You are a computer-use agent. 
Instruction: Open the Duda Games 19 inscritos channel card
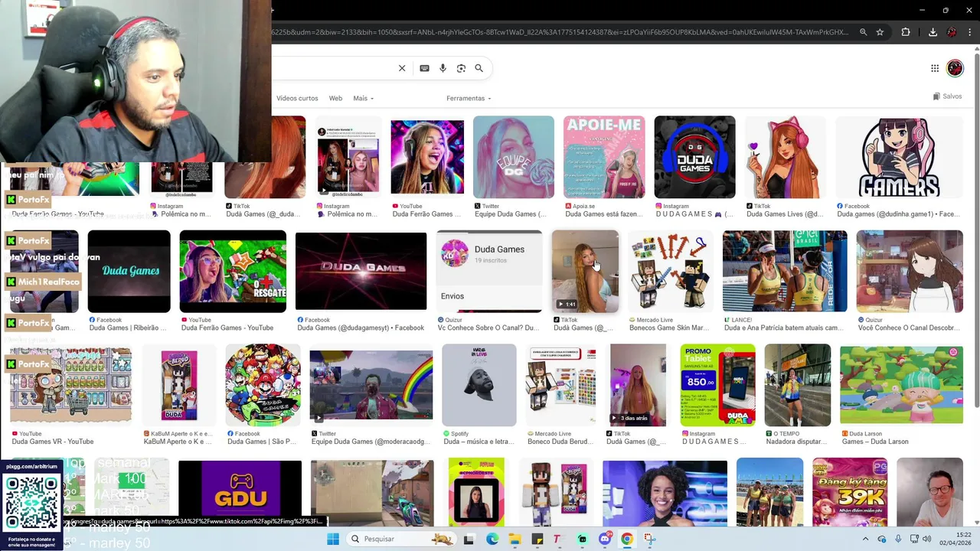488,271
